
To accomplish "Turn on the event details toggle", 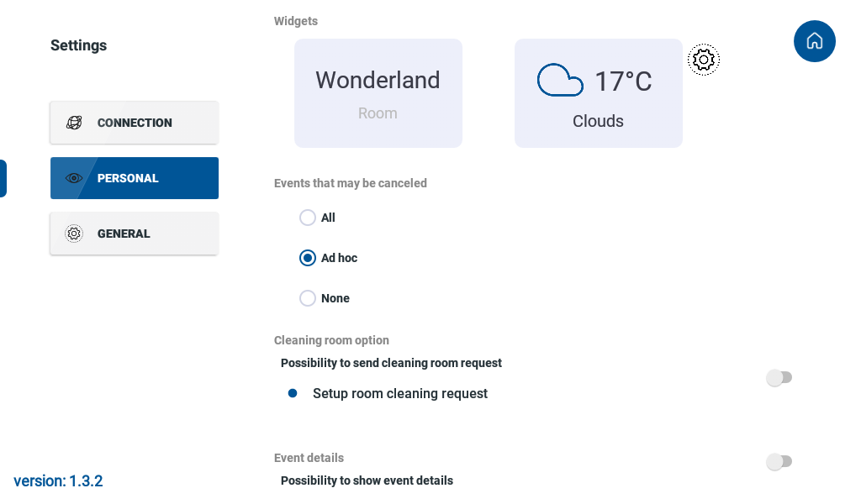I will tap(779, 462).
